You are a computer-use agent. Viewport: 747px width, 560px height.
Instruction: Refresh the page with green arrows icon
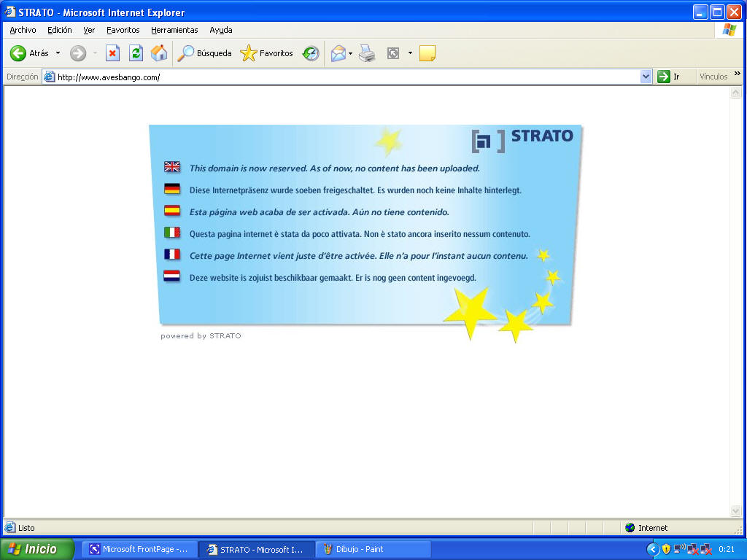[136, 53]
